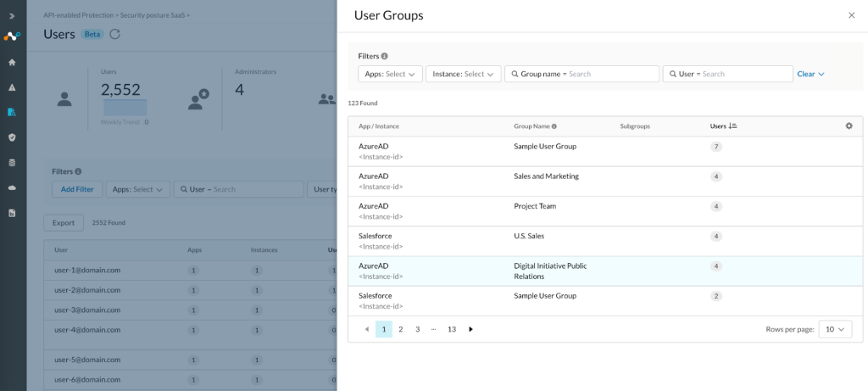Expand the Clear filters dropdown
The image size is (868, 391).
[x=811, y=74]
